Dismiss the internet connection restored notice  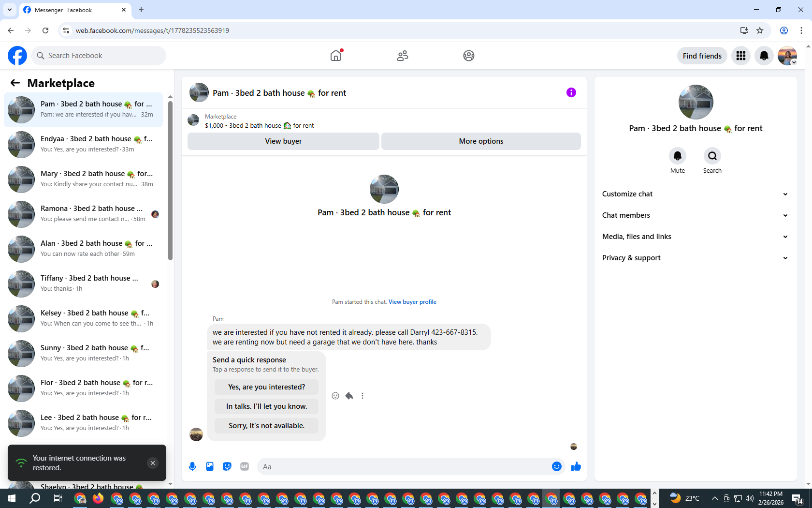click(153, 463)
